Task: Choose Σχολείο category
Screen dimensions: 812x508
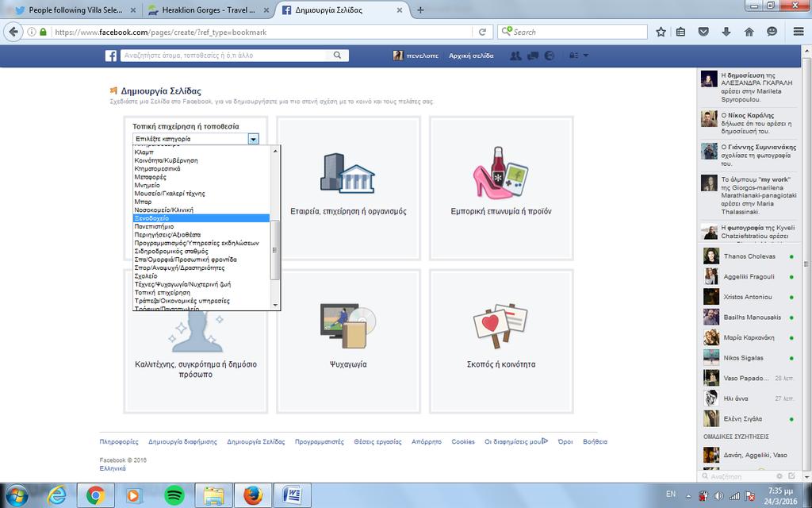Action: click(x=202, y=276)
